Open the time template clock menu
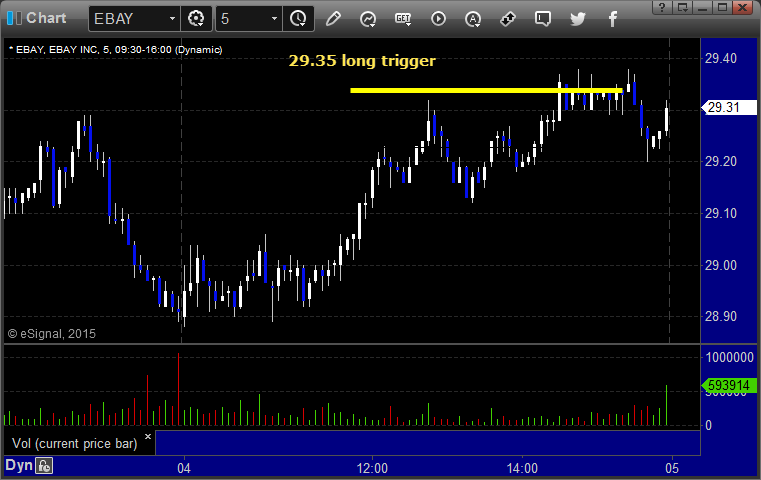761x480 pixels. click(298, 18)
